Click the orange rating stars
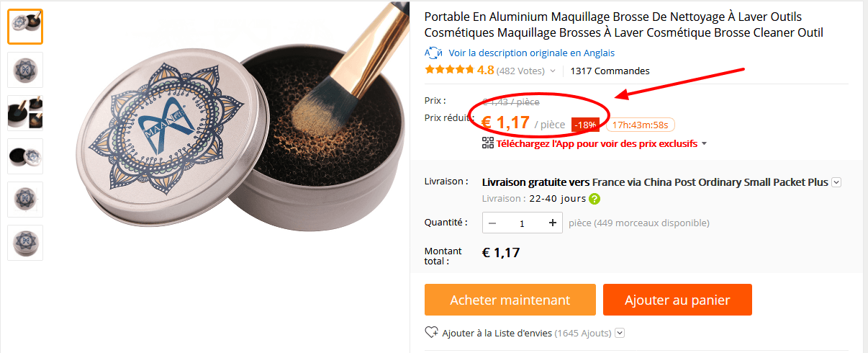 click(x=449, y=71)
